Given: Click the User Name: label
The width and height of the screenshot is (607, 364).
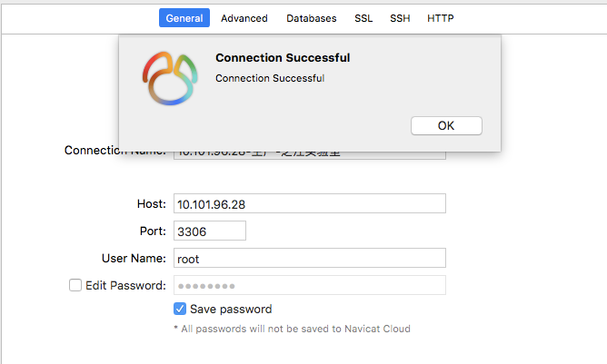Looking at the screenshot, I should (134, 258).
